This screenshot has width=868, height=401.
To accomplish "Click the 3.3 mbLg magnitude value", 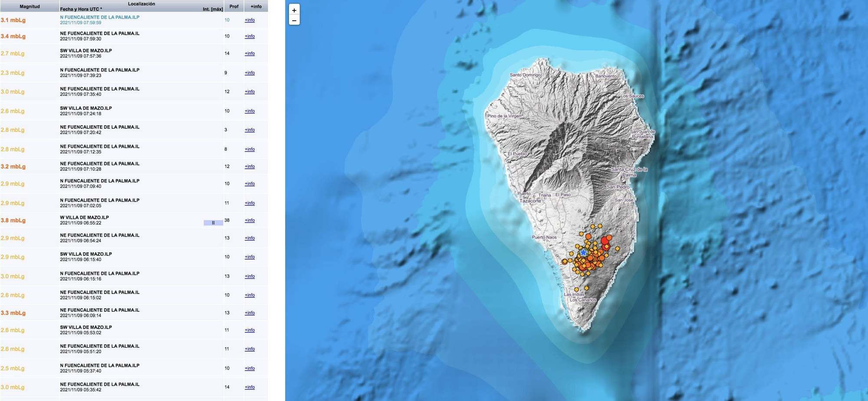I will (x=13, y=313).
